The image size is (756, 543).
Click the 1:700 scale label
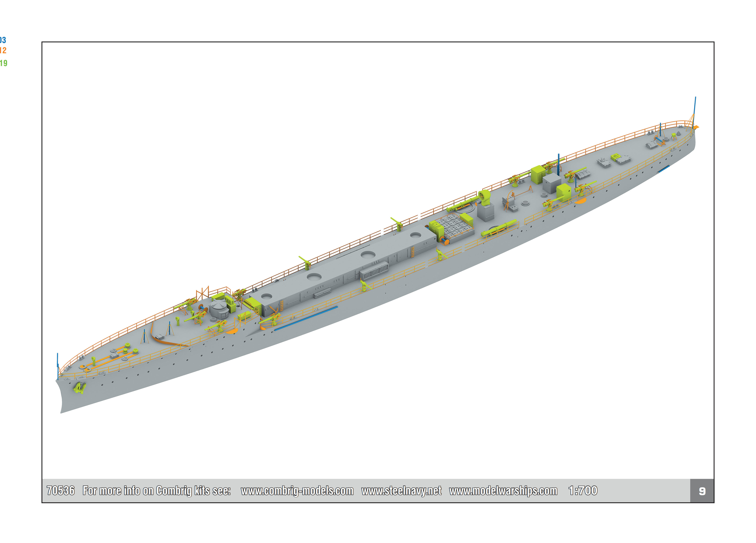tap(583, 491)
